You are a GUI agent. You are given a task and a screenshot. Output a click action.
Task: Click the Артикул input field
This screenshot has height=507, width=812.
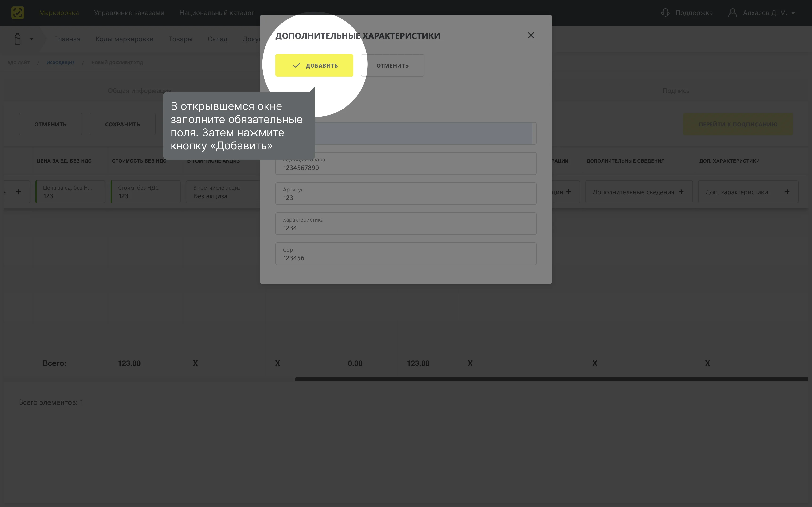406,194
